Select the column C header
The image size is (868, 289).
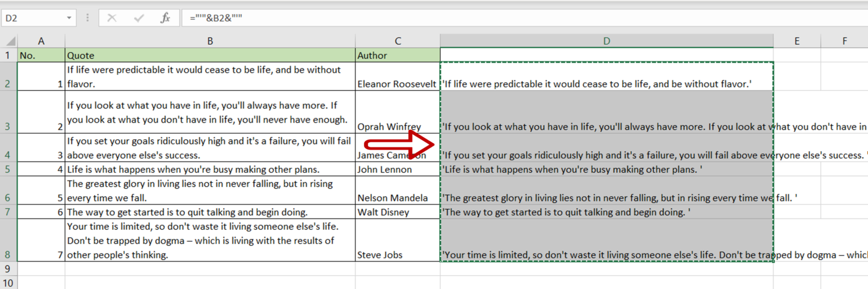pyautogui.click(x=398, y=41)
